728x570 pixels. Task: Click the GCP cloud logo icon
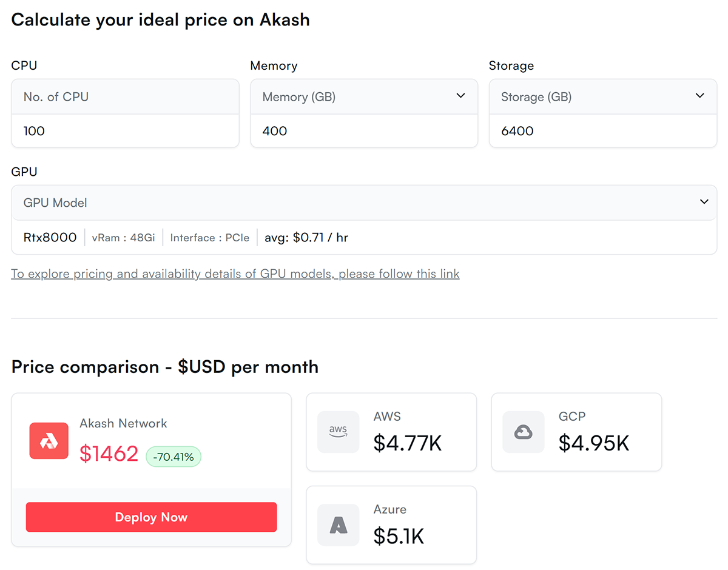point(523,432)
